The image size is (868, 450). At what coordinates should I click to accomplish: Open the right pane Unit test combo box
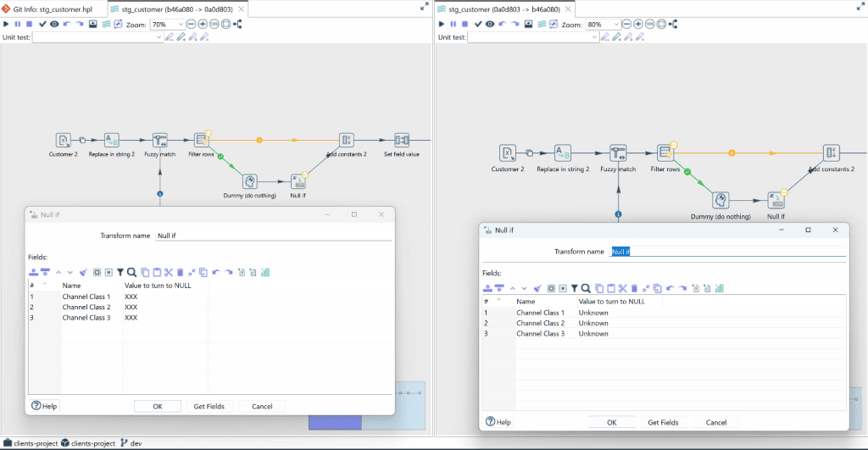pos(533,37)
